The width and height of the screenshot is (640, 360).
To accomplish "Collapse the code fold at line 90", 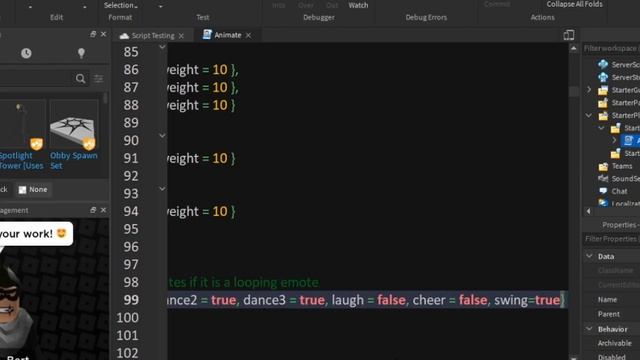I will [162, 136].
